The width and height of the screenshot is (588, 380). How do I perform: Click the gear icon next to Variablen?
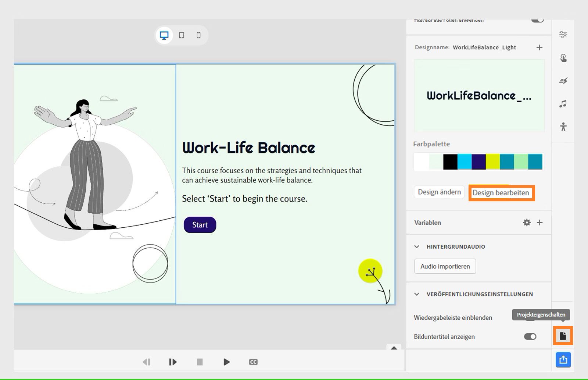point(527,223)
